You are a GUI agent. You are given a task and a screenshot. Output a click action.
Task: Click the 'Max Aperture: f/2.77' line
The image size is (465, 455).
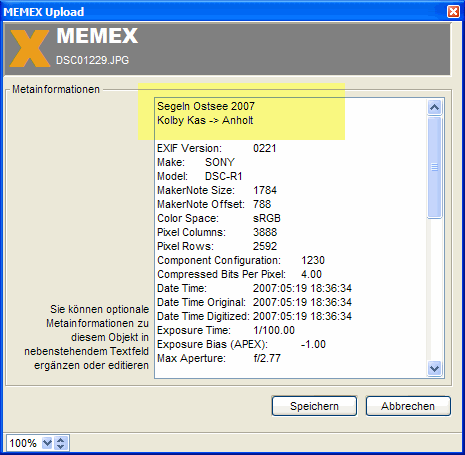tap(219, 358)
